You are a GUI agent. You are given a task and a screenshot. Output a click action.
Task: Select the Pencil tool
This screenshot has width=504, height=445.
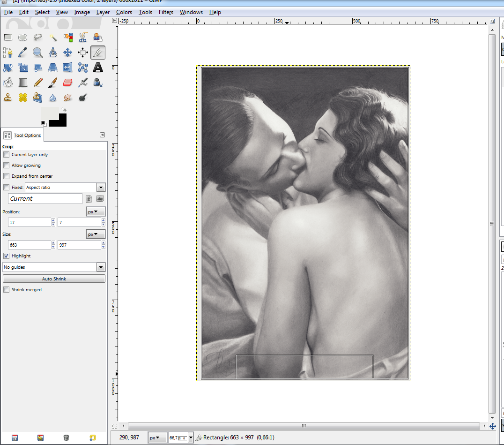(x=38, y=83)
